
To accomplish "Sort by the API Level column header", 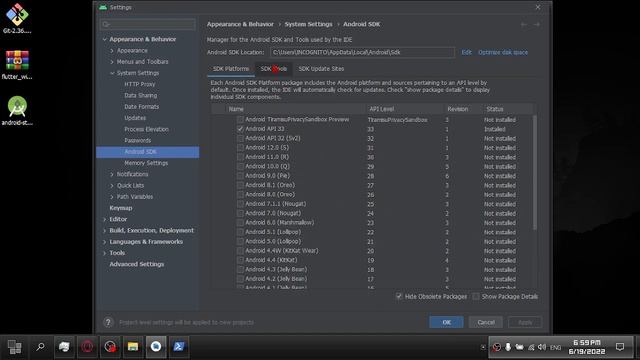I will click(x=382, y=109).
